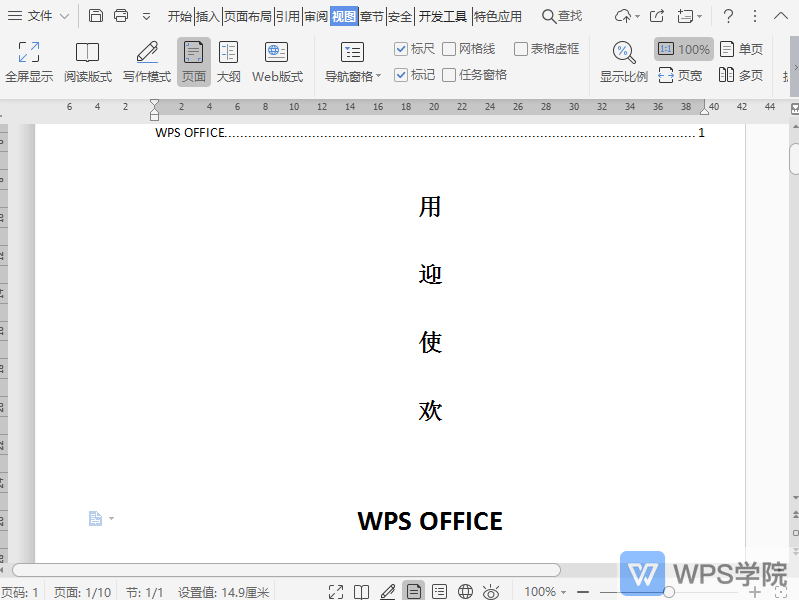Screen dimensions: 799x600
Task: Set zoom to 100% in ribbon
Action: pos(684,49)
